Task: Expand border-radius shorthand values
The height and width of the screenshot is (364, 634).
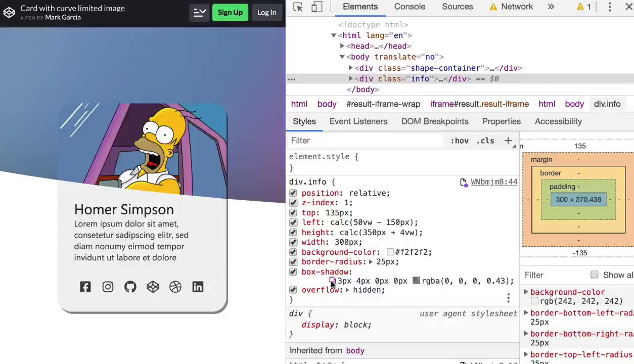Action: [x=371, y=262]
